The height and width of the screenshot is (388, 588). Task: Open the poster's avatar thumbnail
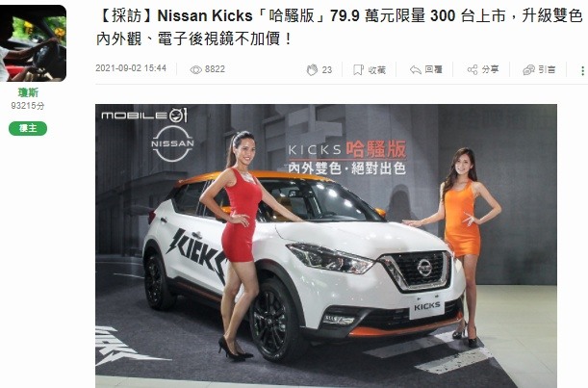tap(33, 43)
